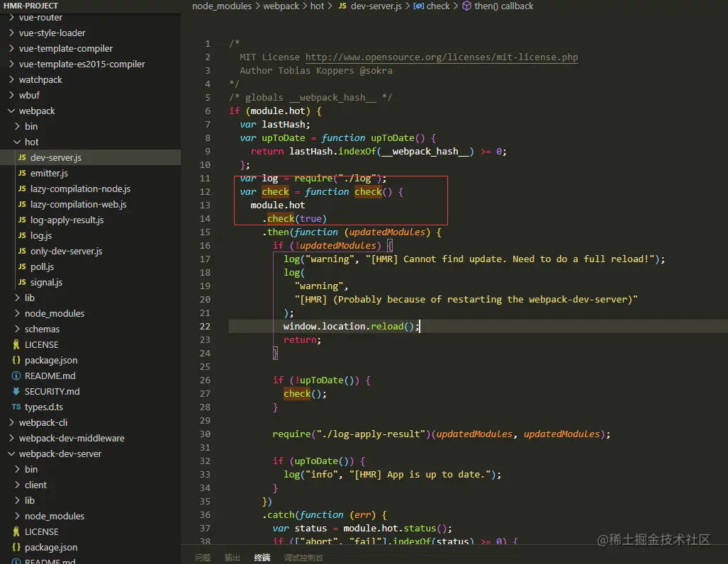Expand the vue-router folder
The height and width of the screenshot is (564, 728).
(11, 17)
